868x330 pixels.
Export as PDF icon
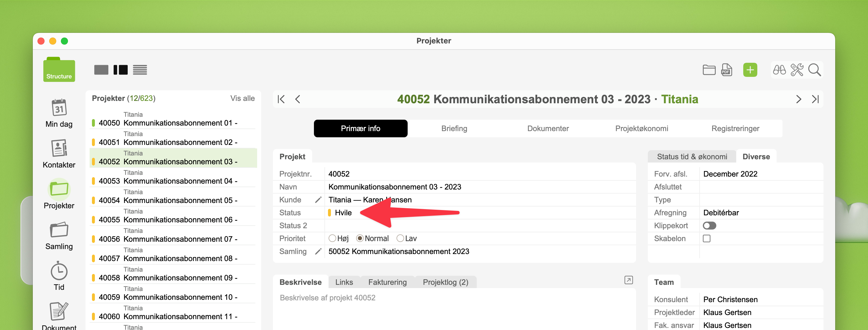(726, 70)
